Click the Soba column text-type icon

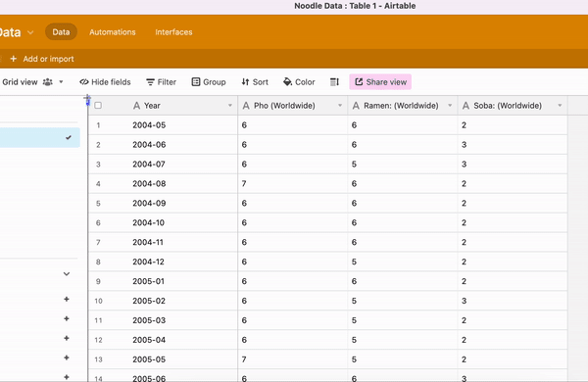click(465, 106)
